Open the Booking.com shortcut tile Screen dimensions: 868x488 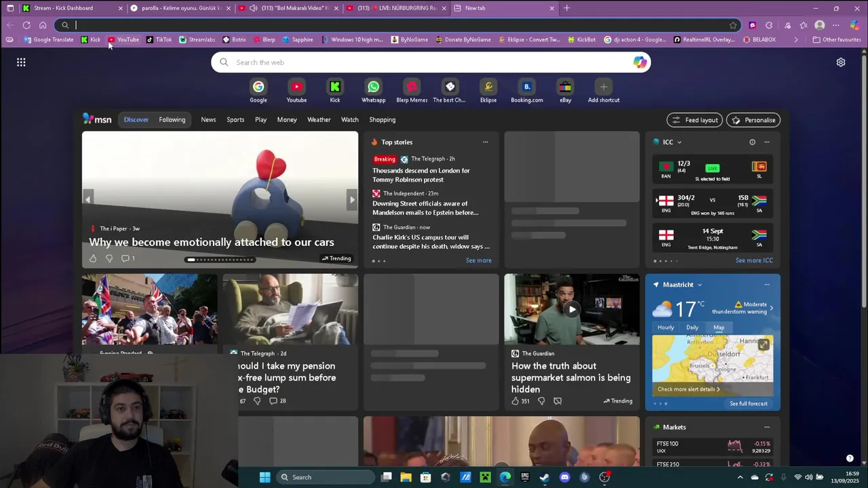coord(527,91)
